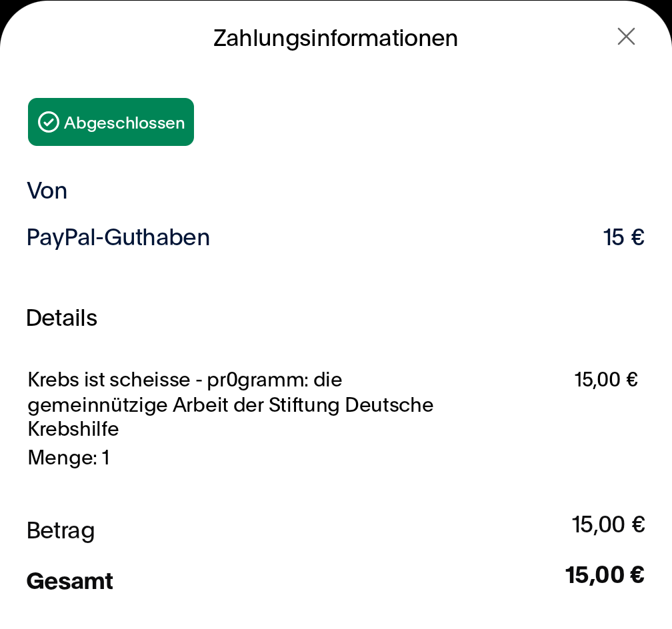The height and width of the screenshot is (629, 672).
Task: Click the Zahlungsinformationen header title
Action: pyautogui.click(x=335, y=38)
